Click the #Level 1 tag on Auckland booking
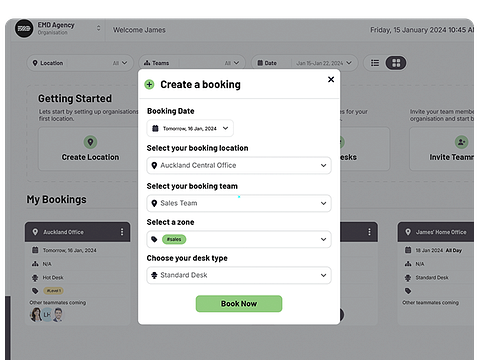The image size is (480, 360). [x=53, y=291]
